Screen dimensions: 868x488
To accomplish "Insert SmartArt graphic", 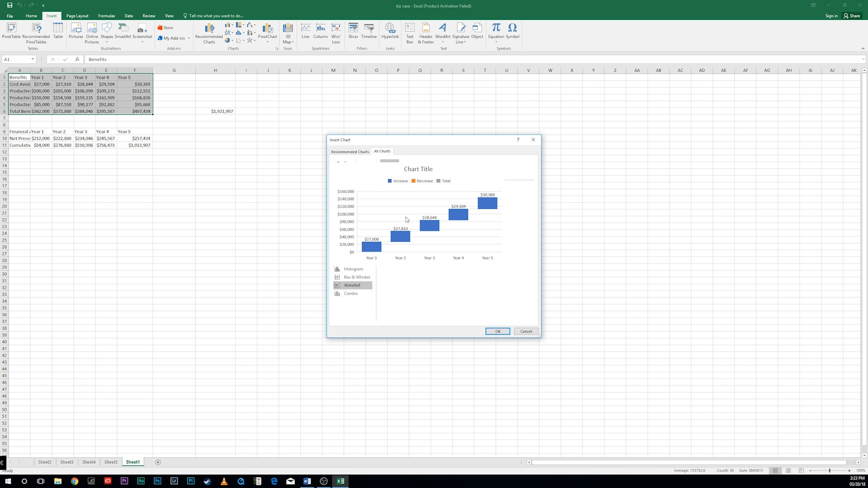I will 123,31.
